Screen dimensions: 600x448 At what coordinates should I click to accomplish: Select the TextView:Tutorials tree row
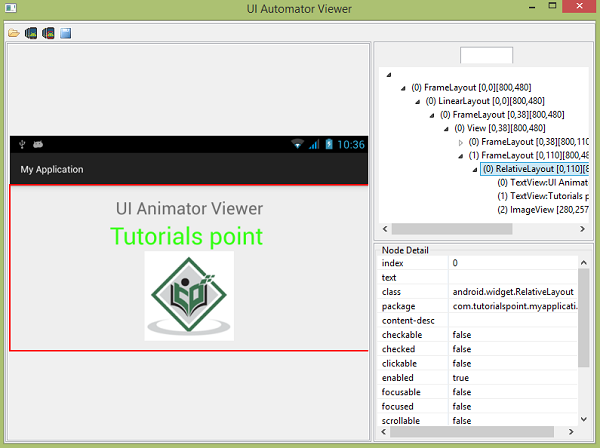(543, 196)
